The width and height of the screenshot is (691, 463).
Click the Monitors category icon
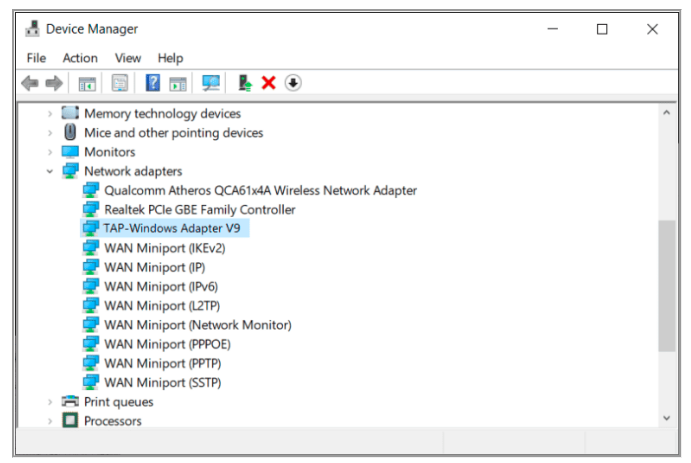click(x=70, y=152)
